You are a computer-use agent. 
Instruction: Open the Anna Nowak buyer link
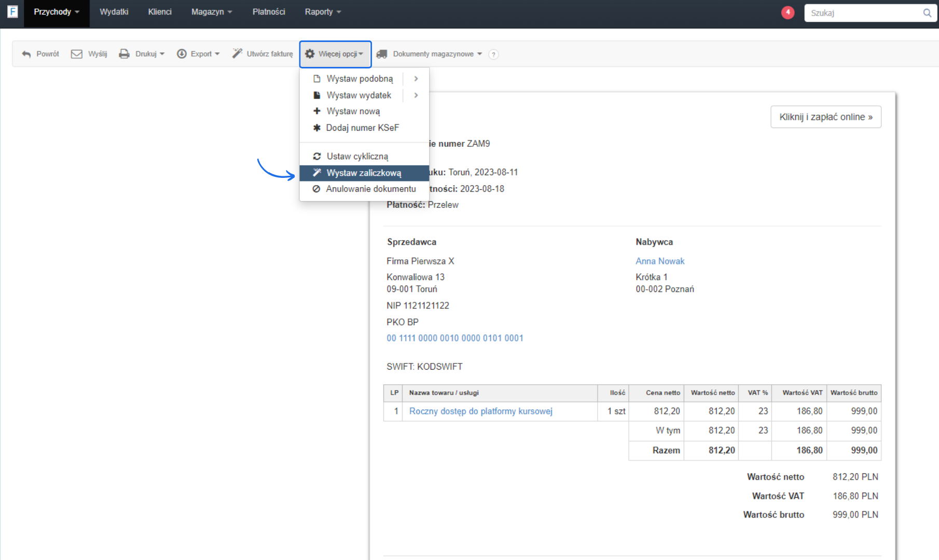coord(660,261)
